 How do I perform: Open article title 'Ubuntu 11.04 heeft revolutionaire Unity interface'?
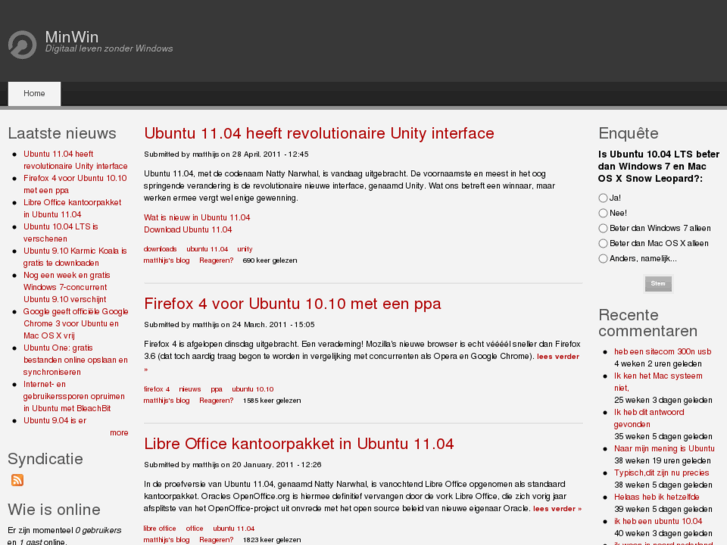[319, 134]
